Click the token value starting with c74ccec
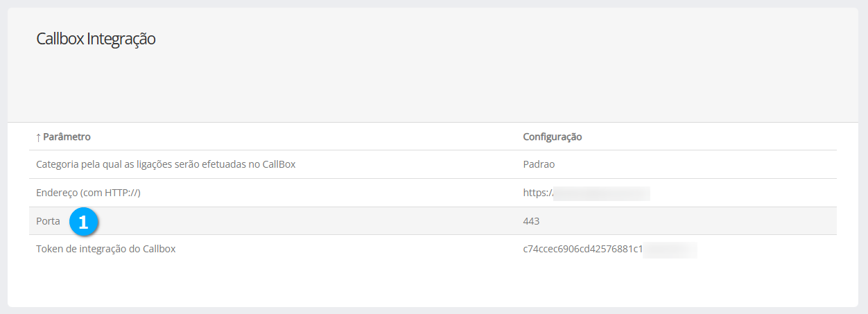 tap(582, 249)
